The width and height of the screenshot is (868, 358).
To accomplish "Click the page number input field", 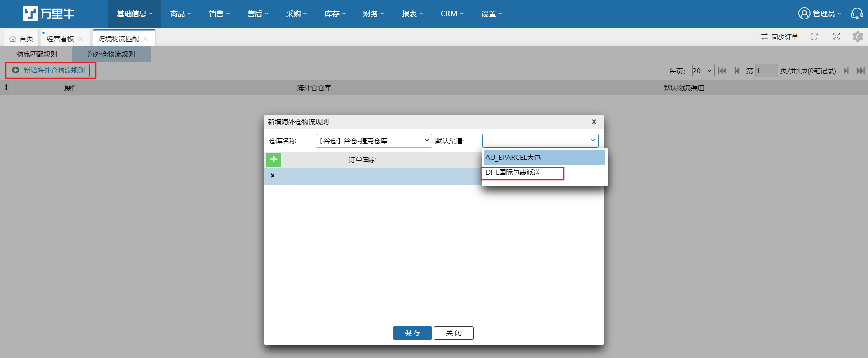I will pos(766,71).
